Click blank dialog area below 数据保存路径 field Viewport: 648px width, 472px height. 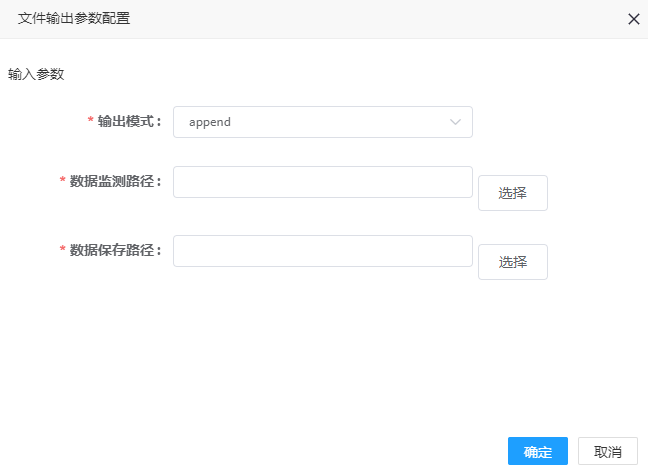[x=322, y=351]
